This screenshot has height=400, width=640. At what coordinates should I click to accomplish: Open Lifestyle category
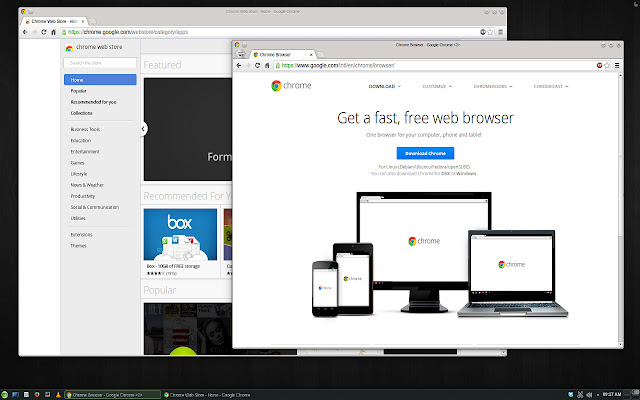tap(79, 174)
